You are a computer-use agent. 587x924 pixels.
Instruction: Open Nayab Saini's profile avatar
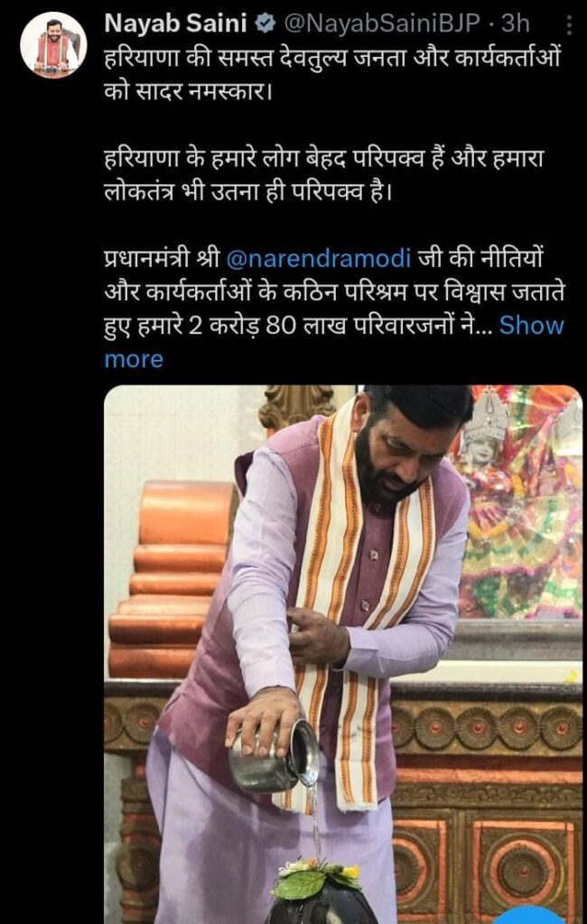53,45
